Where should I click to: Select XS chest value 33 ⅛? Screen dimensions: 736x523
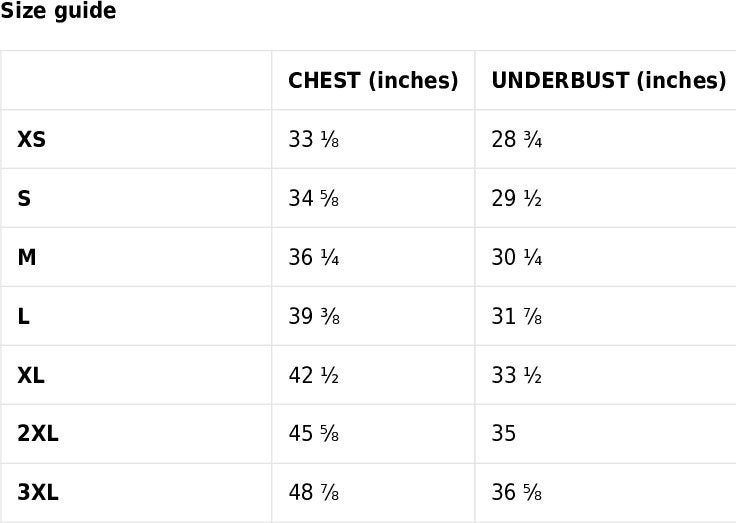pos(314,139)
